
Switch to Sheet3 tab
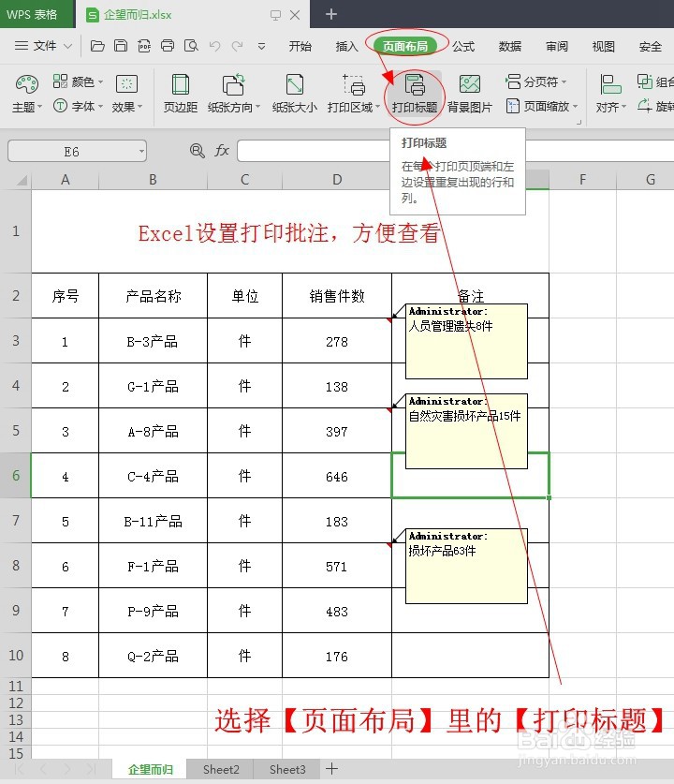coord(287,769)
